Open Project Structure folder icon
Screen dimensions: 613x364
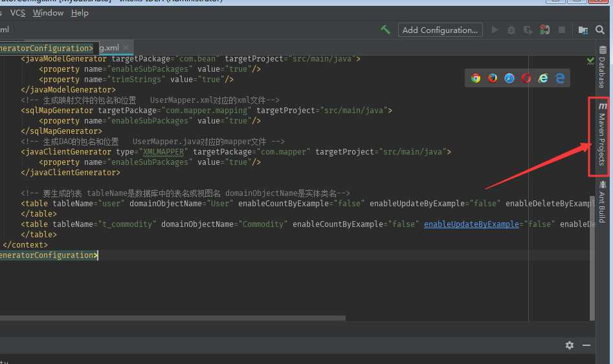(583, 30)
